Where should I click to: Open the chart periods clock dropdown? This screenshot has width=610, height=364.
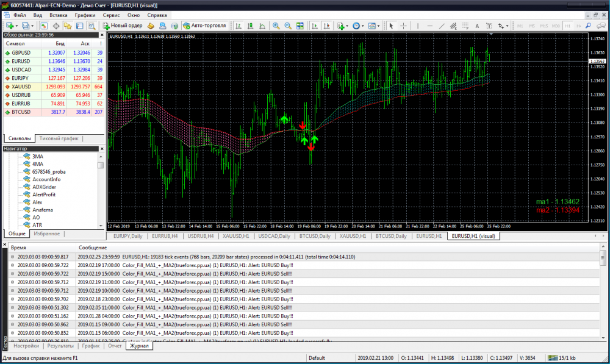click(357, 26)
